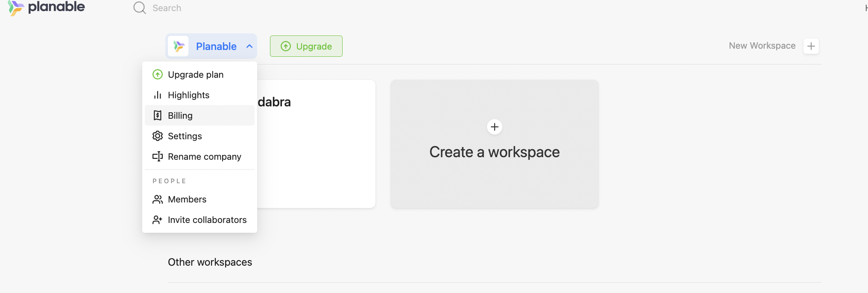868x293 pixels.
Task: Click the New Workspace link
Action: (x=762, y=46)
